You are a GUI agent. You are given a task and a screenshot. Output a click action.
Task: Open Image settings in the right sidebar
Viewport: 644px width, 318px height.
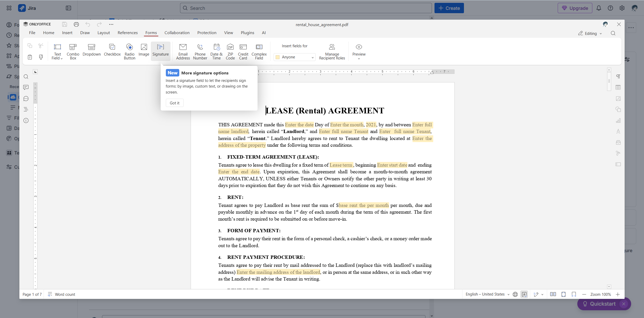click(618, 99)
